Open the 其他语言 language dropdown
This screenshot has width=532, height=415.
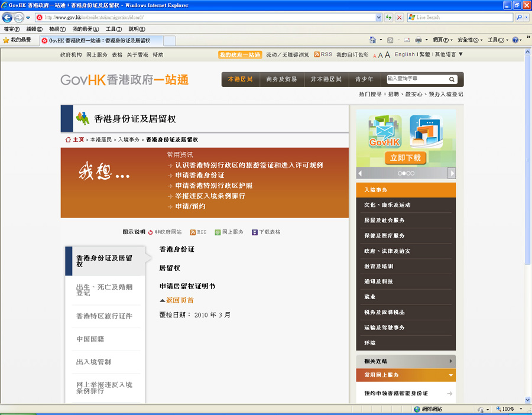[448, 54]
